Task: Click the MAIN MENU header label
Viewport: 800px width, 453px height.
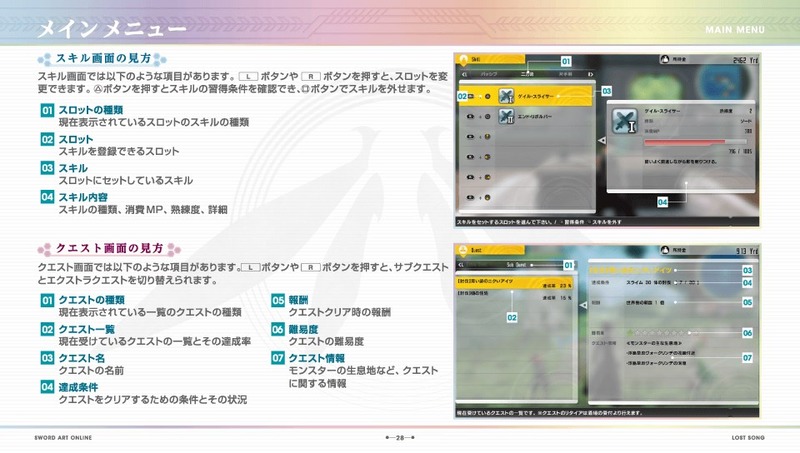Action: pyautogui.click(x=735, y=30)
